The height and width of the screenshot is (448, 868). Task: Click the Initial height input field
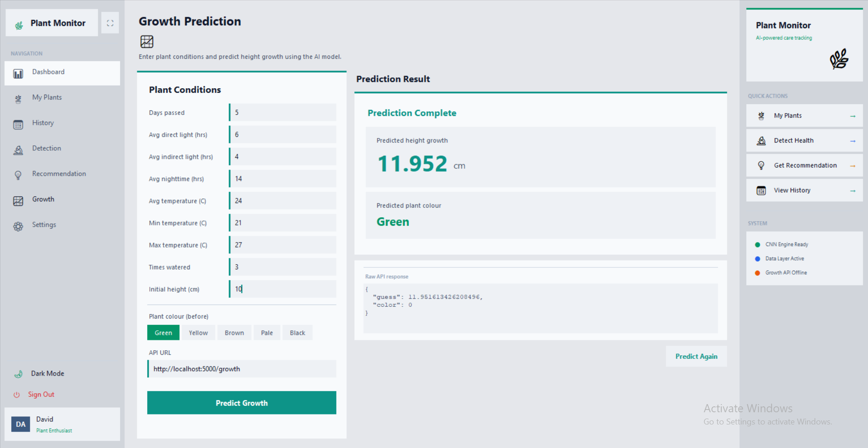click(283, 289)
